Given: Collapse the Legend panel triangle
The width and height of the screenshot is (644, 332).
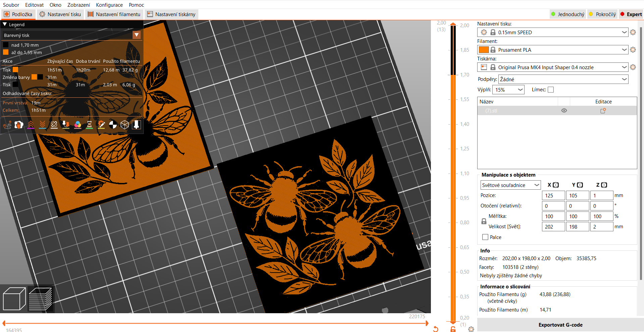Looking at the screenshot, I should [5, 24].
